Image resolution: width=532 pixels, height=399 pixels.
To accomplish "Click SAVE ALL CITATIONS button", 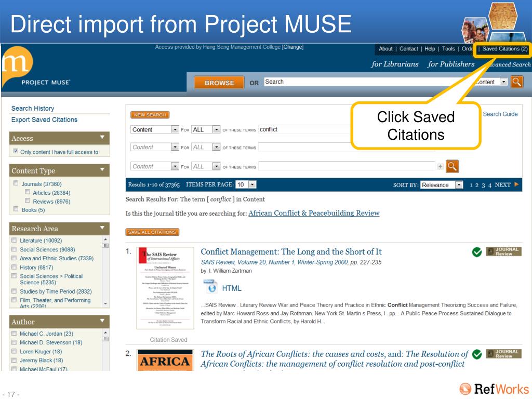I will click(x=152, y=232).
